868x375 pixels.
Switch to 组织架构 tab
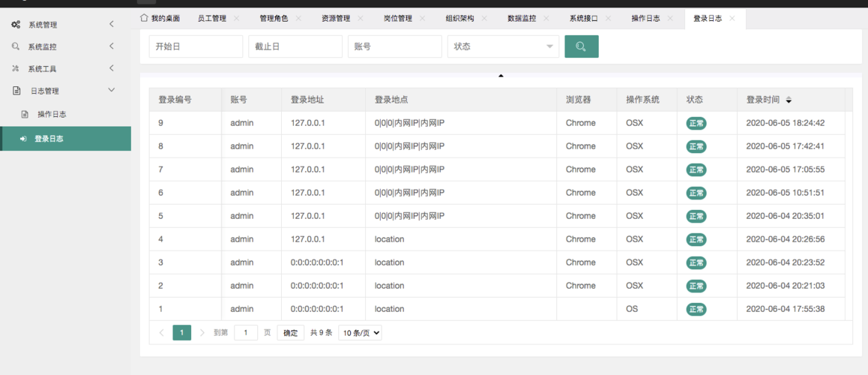tap(460, 18)
